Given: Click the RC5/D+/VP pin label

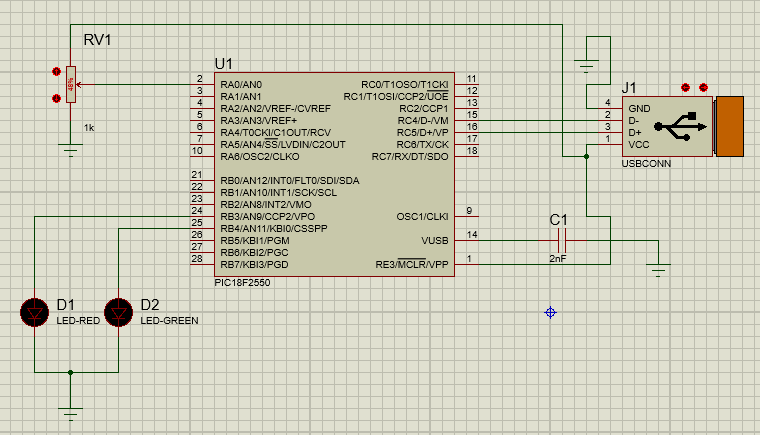Looking at the screenshot, I should coord(423,132).
